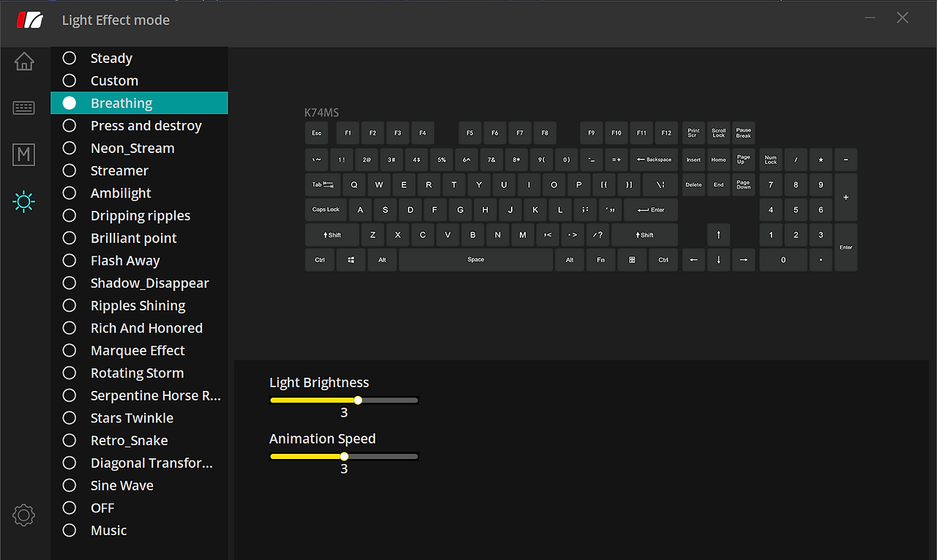Click the Caps Lock key

click(x=326, y=210)
